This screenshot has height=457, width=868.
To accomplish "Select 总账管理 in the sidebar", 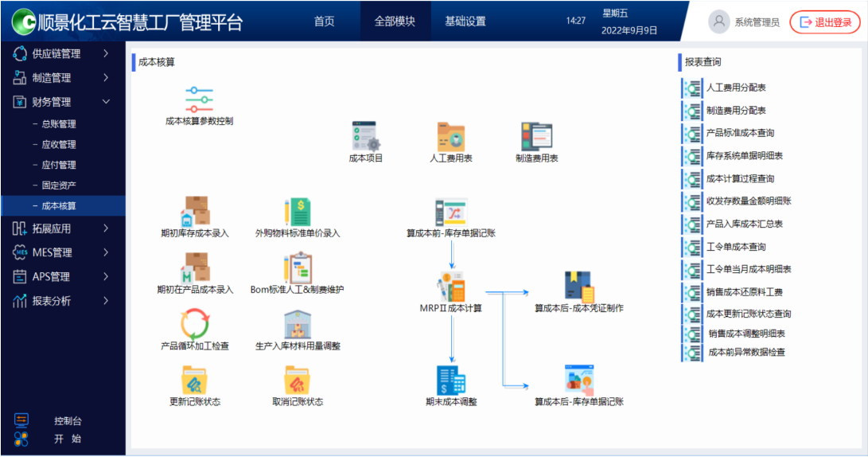I will coord(59,124).
